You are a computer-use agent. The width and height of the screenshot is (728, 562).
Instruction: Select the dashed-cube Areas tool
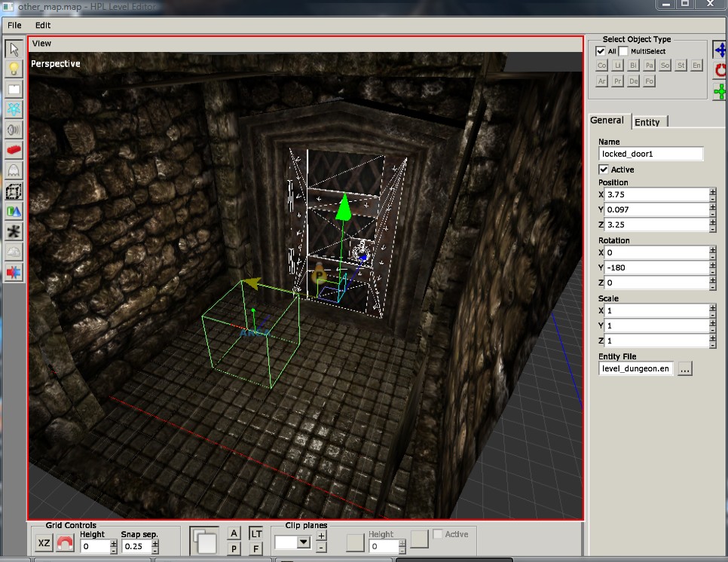coord(14,191)
